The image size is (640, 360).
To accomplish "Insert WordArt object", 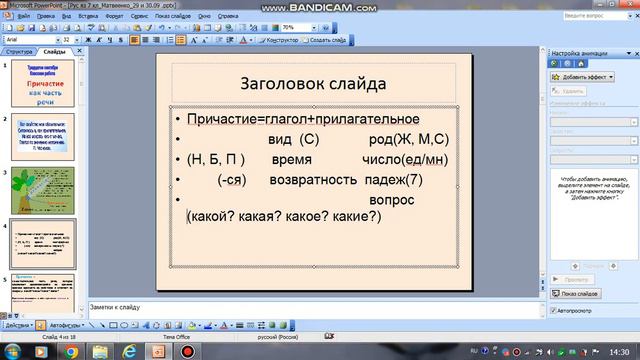I will tap(146, 325).
